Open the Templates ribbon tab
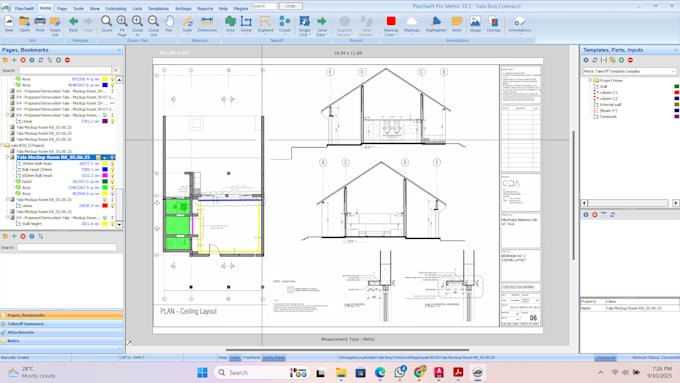This screenshot has height=383, width=680. click(158, 9)
